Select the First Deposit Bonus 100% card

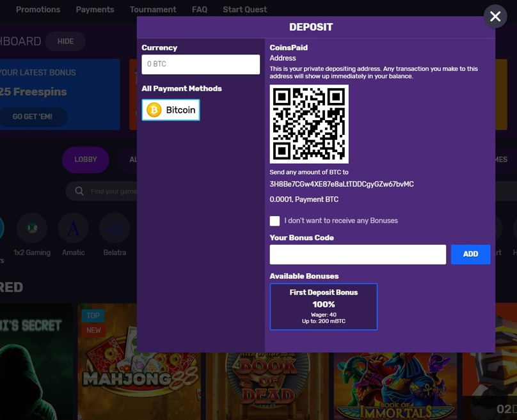tap(324, 307)
